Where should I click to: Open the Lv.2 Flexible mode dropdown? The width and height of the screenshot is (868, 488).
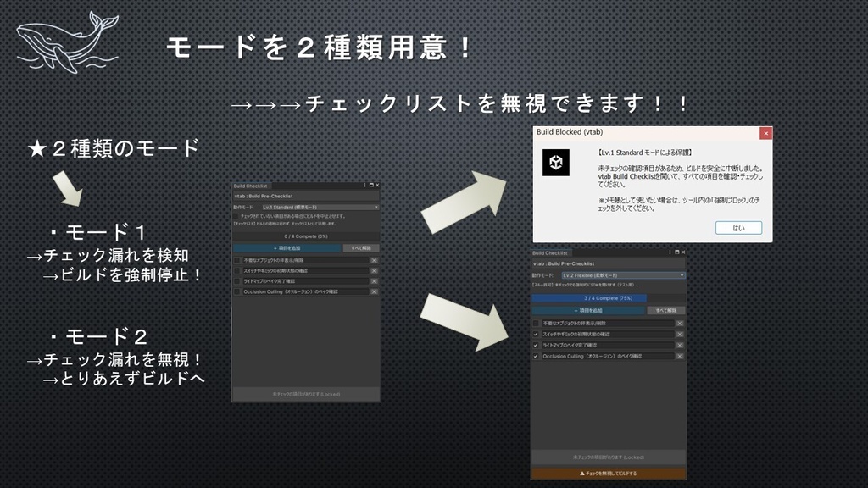pyautogui.click(x=623, y=275)
